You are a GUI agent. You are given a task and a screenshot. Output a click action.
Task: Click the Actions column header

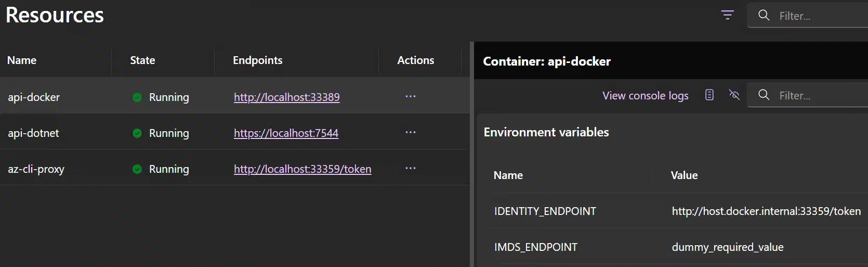click(415, 60)
